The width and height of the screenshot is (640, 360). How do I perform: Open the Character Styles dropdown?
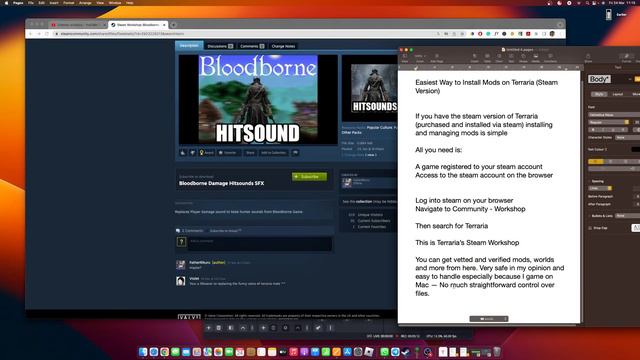[628, 138]
